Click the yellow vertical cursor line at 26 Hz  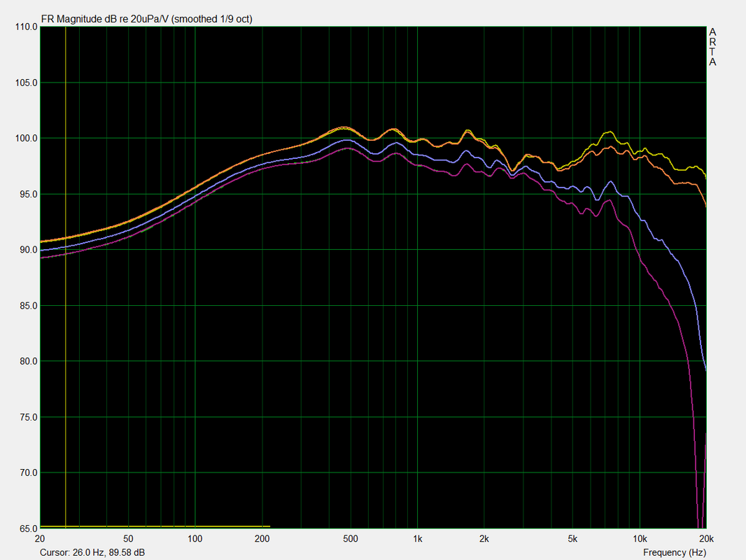66,277
